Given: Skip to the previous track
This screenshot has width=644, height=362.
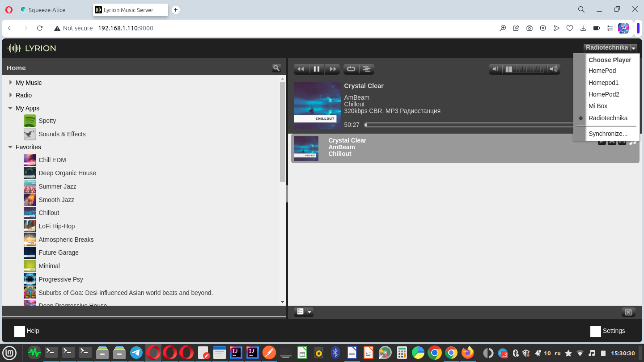Looking at the screenshot, I should [x=301, y=69].
